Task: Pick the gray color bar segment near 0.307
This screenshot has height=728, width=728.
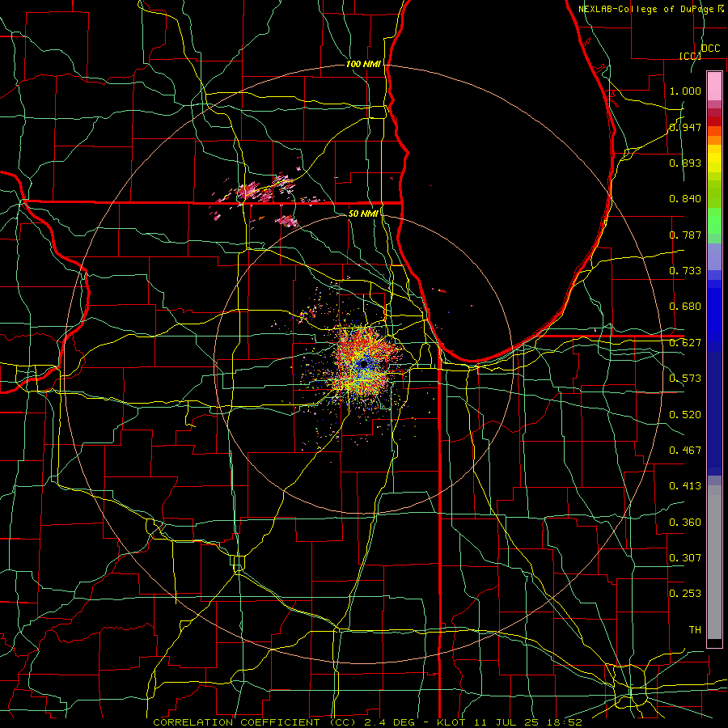Action: [x=714, y=562]
